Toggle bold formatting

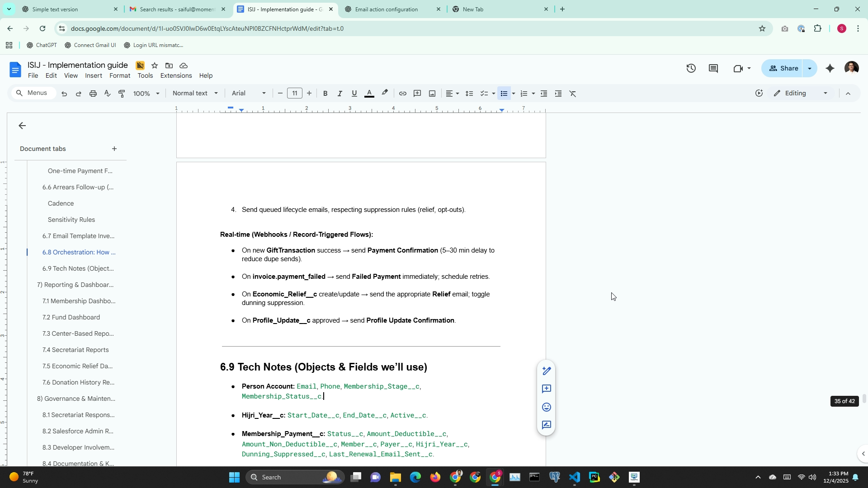tap(325, 94)
